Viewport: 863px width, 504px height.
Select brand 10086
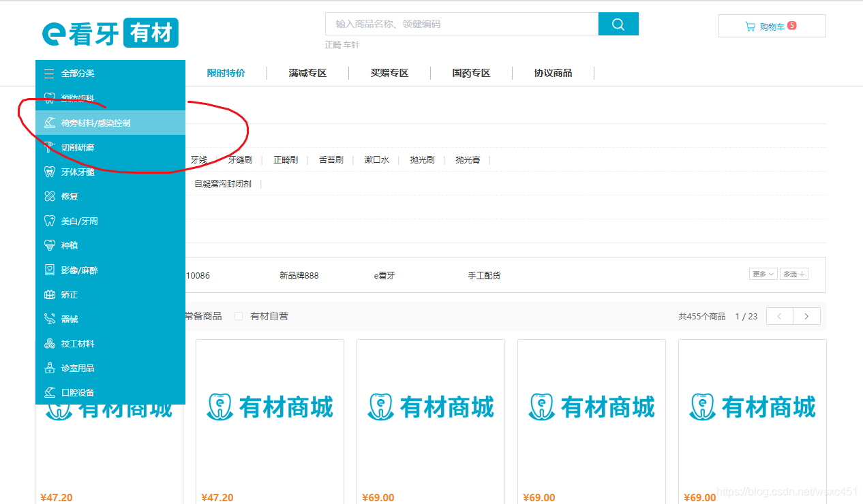coord(198,276)
